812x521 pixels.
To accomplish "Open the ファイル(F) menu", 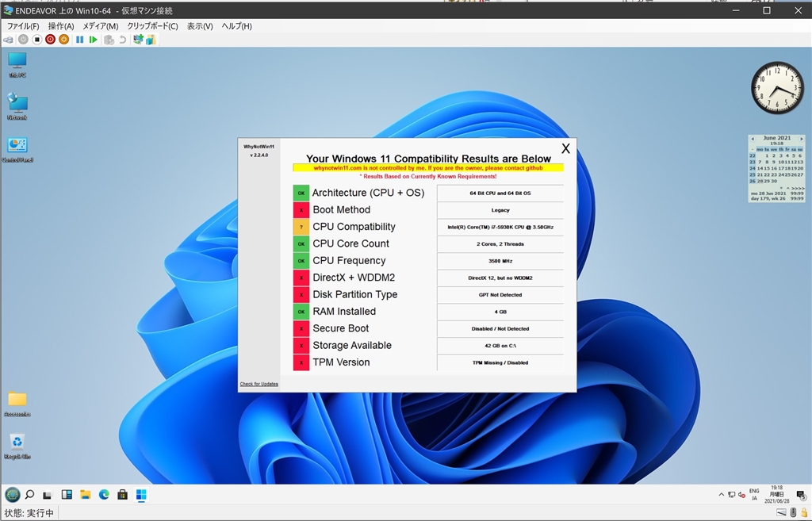I will click(x=23, y=26).
